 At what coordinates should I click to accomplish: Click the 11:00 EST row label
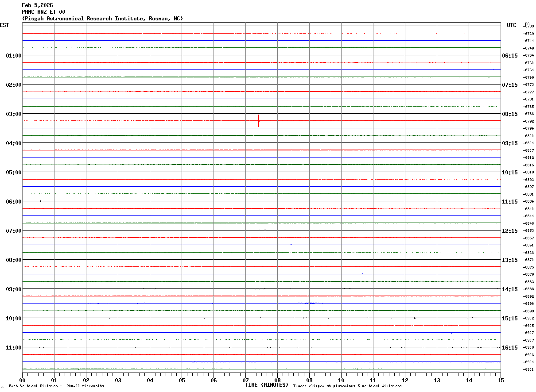click(14, 348)
